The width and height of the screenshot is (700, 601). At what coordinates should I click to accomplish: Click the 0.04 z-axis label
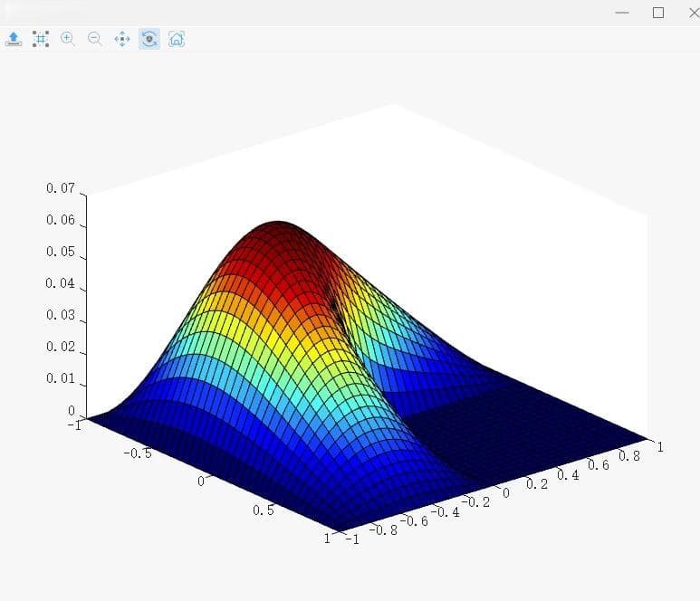(x=61, y=283)
